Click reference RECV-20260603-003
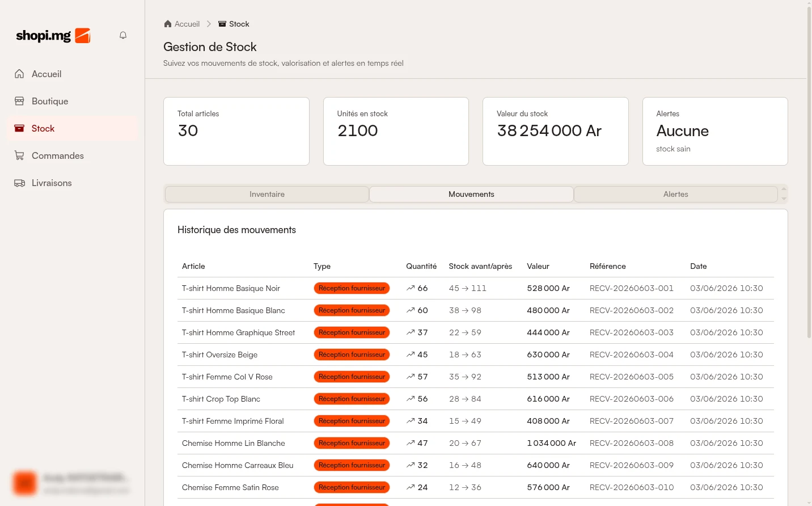This screenshot has width=812, height=506. (632, 332)
